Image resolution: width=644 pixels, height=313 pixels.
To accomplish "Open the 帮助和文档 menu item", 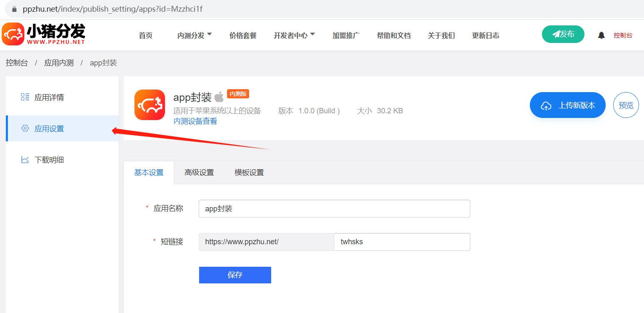I will pos(393,35).
